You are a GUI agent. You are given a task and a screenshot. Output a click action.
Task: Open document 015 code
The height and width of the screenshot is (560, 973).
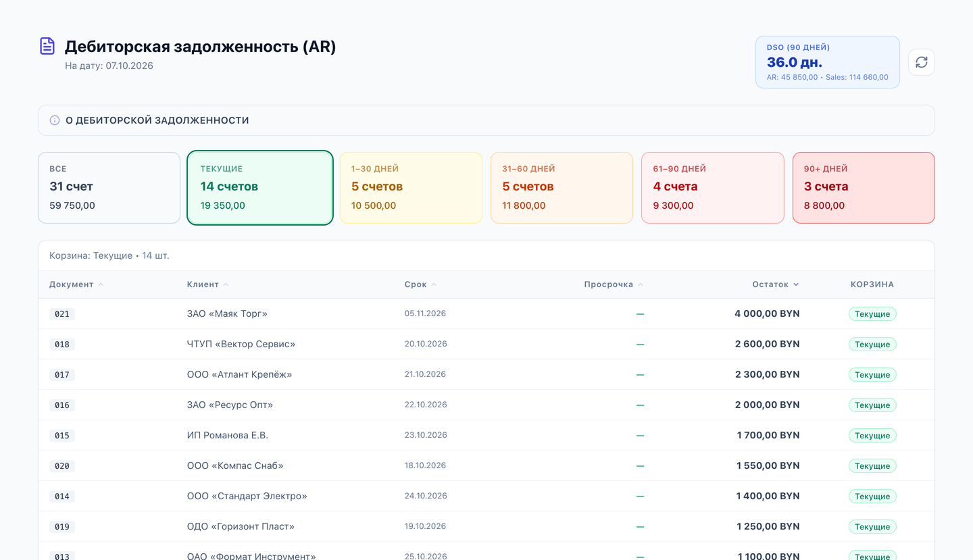click(x=62, y=436)
